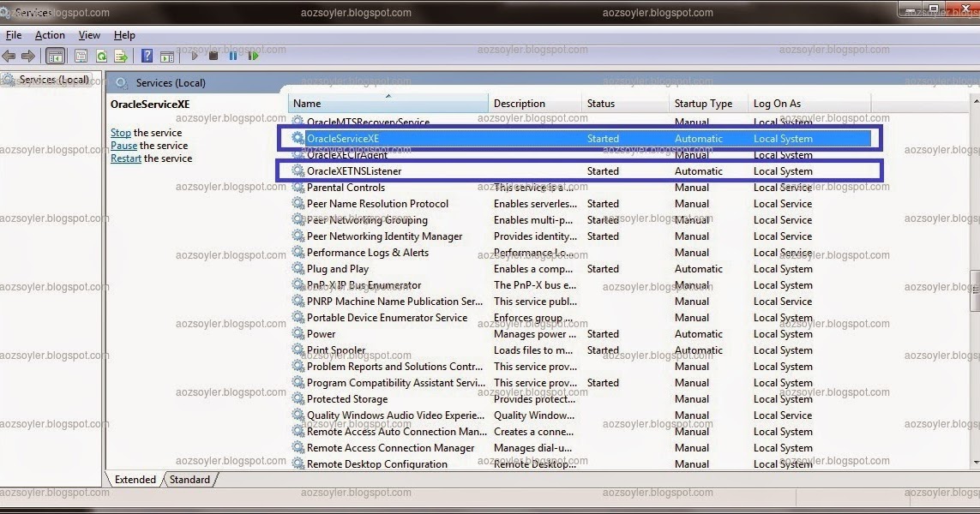
Task: Select the Print Spooler service
Action: coord(336,350)
